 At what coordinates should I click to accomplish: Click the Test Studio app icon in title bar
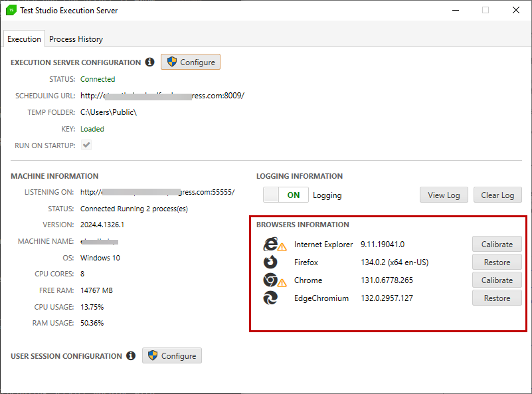point(11,10)
